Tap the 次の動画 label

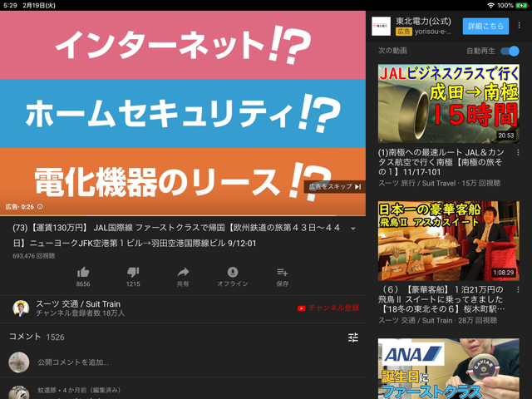tap(392, 51)
